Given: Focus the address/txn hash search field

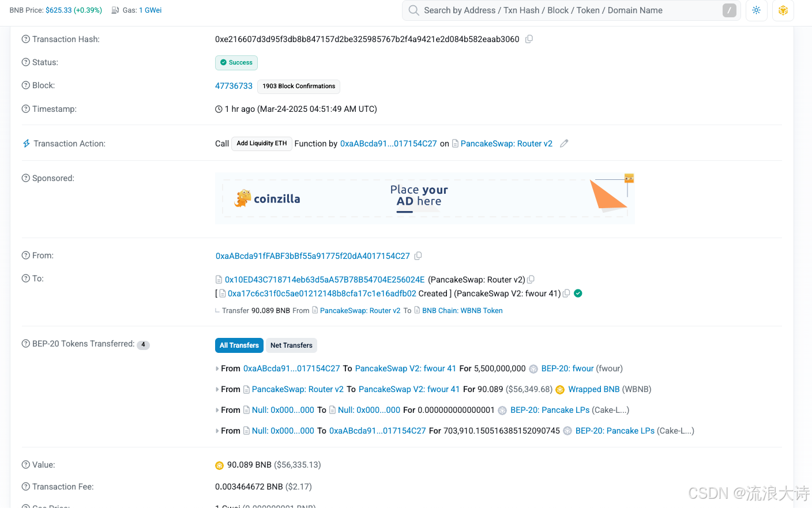Looking at the screenshot, I should point(571,10).
